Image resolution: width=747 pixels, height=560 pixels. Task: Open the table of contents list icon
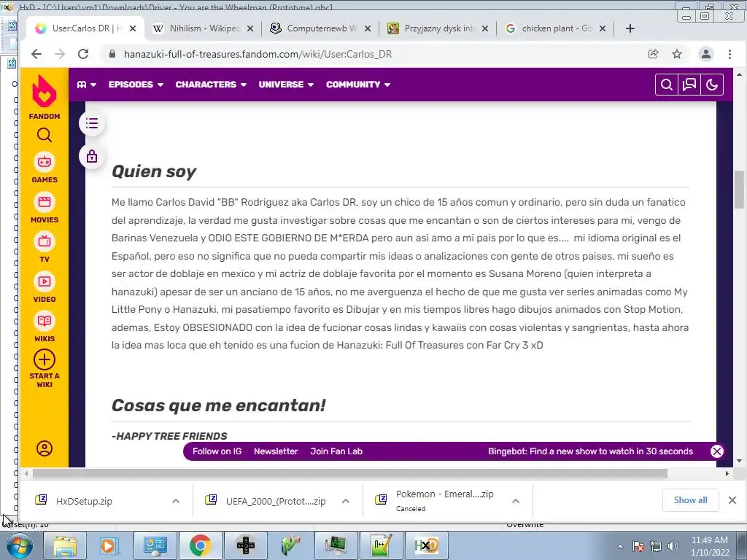[92, 123]
